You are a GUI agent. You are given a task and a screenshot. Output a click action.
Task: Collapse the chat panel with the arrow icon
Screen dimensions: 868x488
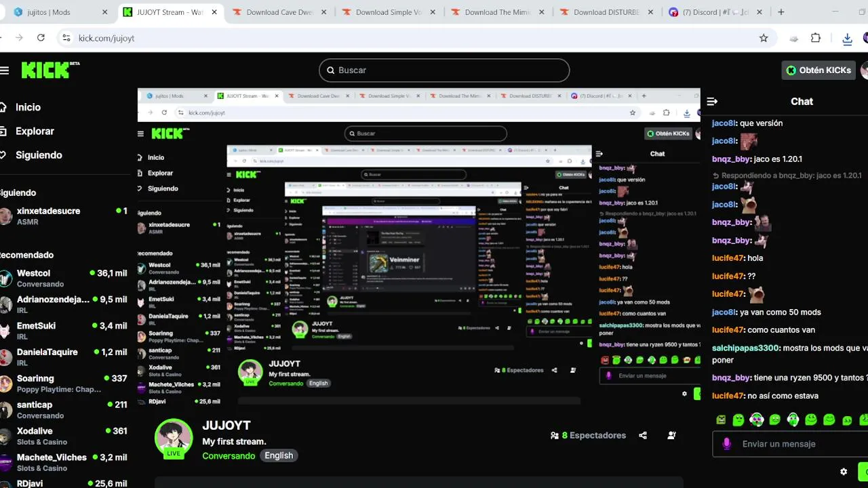click(x=712, y=101)
